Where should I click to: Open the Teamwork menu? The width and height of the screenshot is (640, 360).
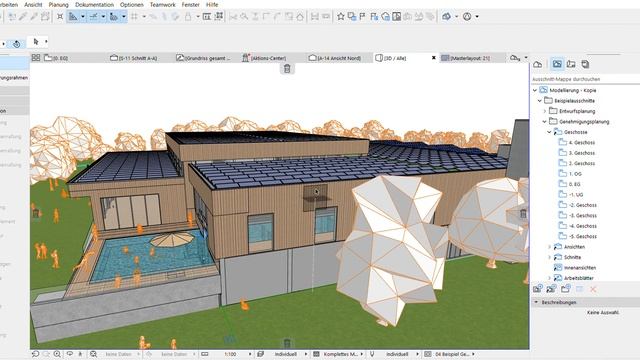[162, 4]
